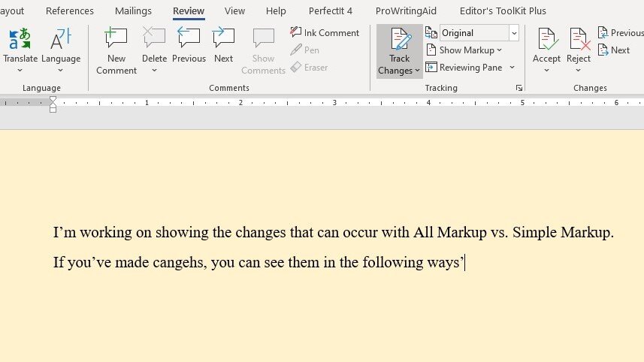Click the misspelled word "cangehs"

178,263
